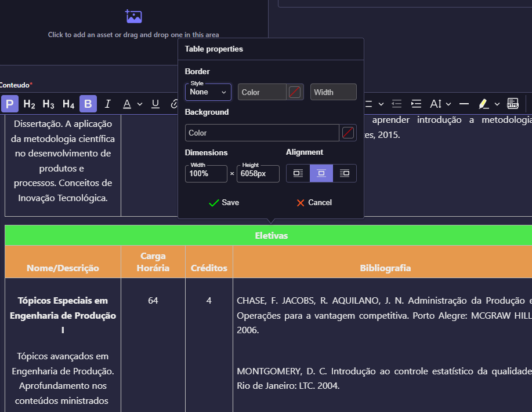Toggle Italic formatting
Image resolution: width=532 pixels, height=412 pixels.
pyautogui.click(x=107, y=104)
